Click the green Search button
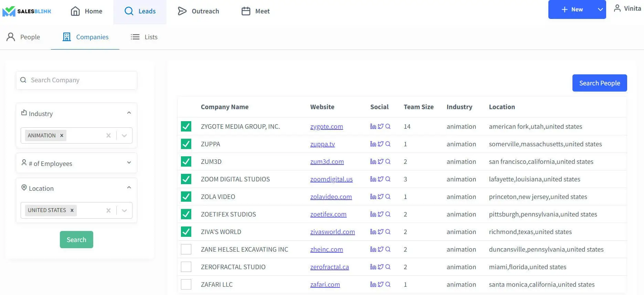The width and height of the screenshot is (644, 295). tap(76, 240)
